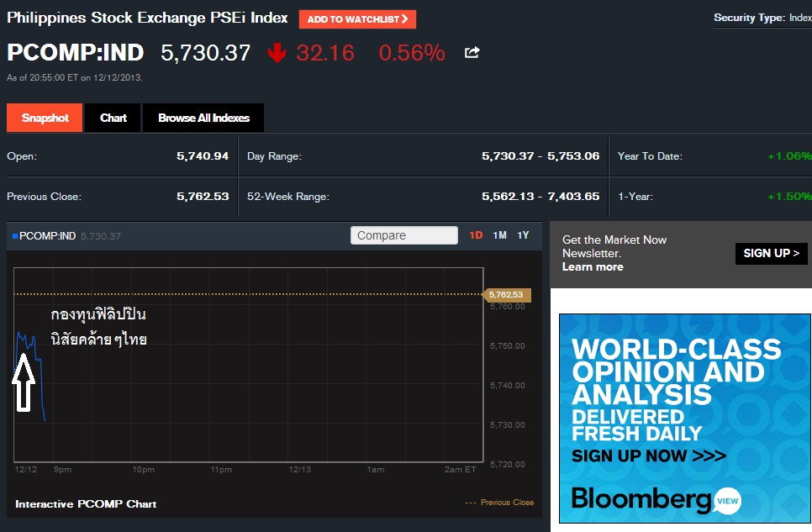This screenshot has height=532, width=812.
Task: Click the SIGN UP newsletter button
Action: 771,253
